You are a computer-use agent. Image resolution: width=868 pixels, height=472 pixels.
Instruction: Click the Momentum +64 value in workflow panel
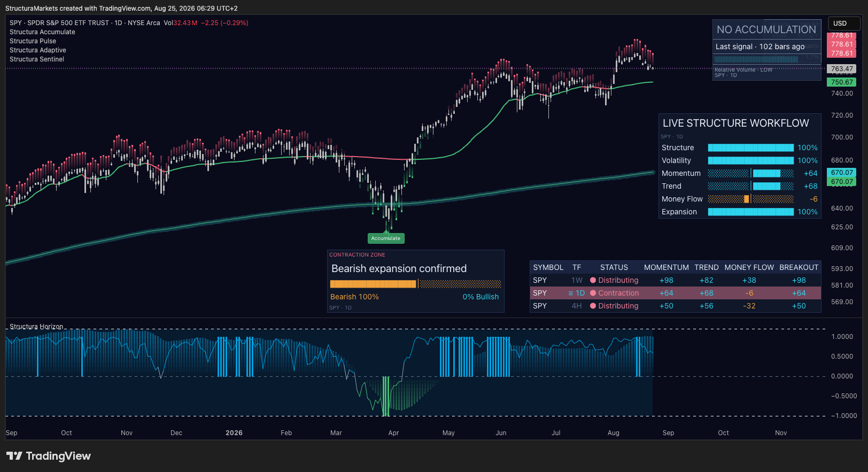tap(811, 173)
